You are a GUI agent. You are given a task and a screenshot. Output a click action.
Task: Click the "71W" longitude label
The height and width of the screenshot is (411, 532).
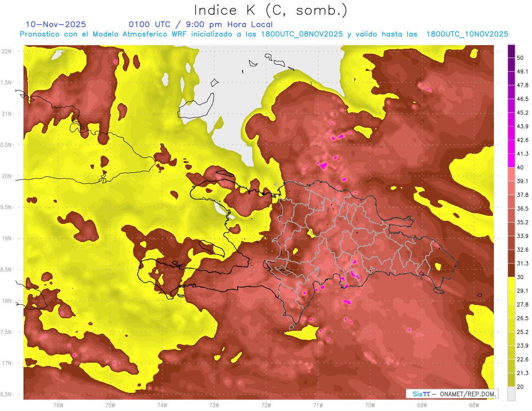coord(318,405)
